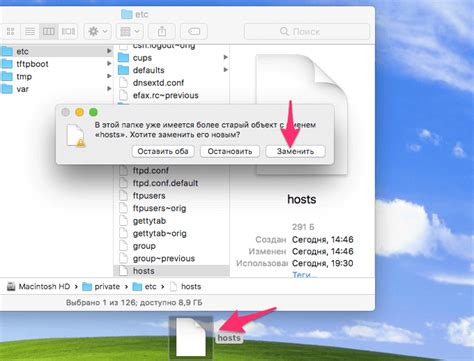474x361 pixels.
Task: Click private folder in path bar
Action: 101,287
